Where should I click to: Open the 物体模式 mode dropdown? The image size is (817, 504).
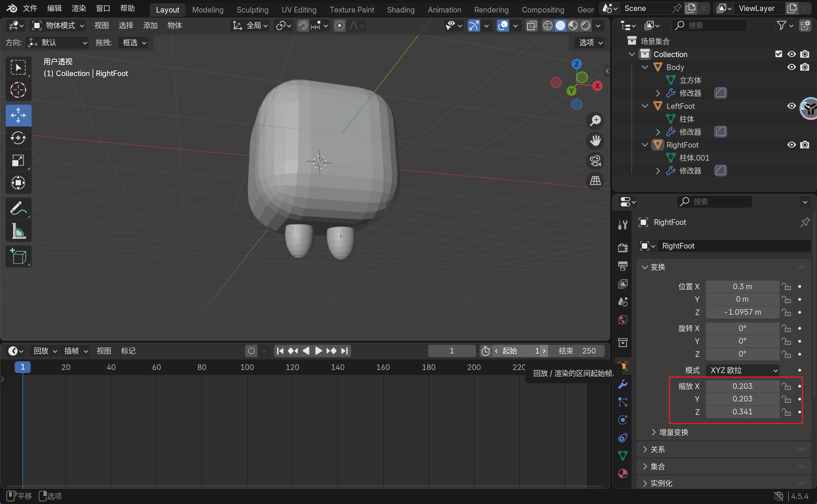(x=59, y=26)
